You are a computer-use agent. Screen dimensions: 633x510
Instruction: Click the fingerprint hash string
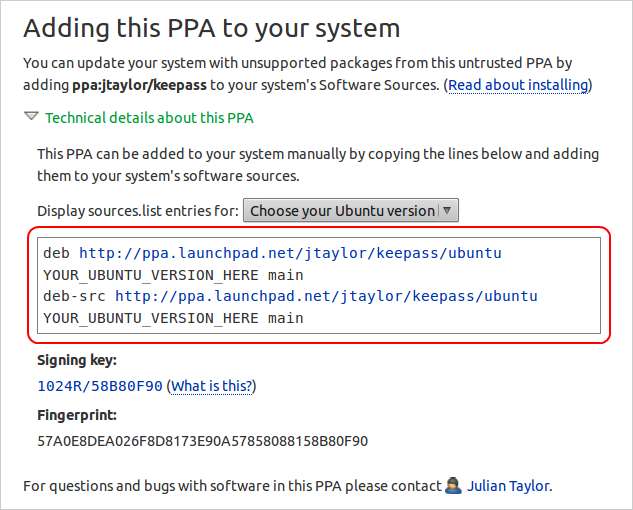coord(203,440)
